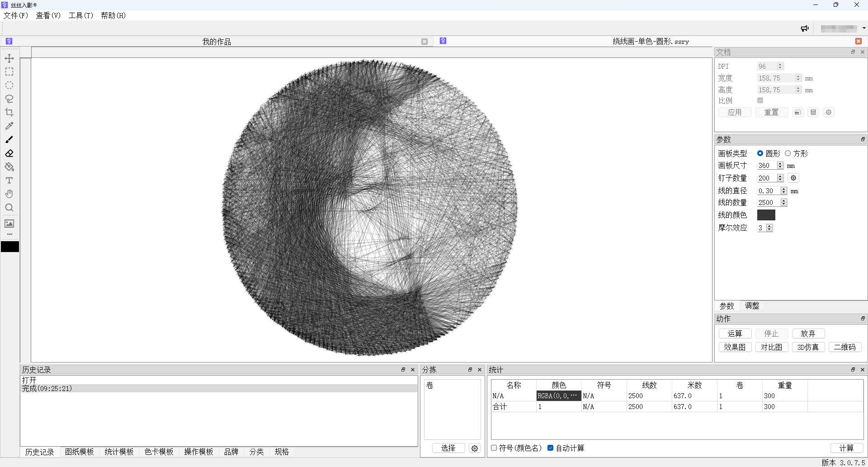
Task: Activate the Crop tool
Action: click(x=9, y=113)
